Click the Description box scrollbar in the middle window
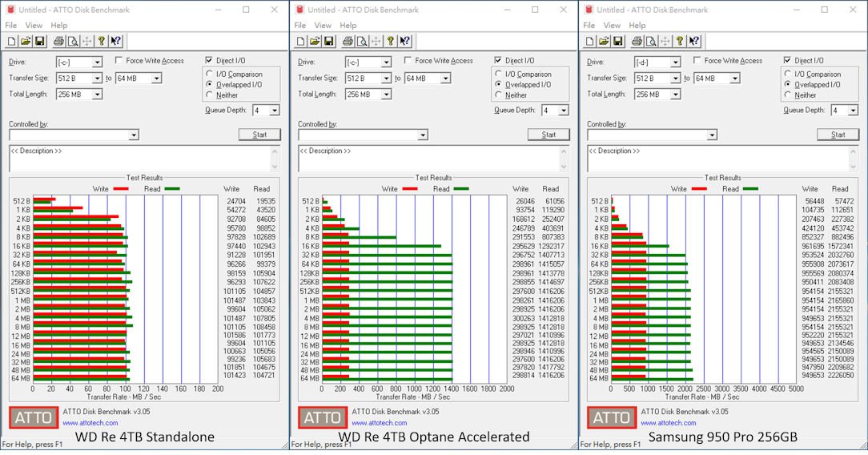This screenshot has height=455, width=868. coord(564,159)
